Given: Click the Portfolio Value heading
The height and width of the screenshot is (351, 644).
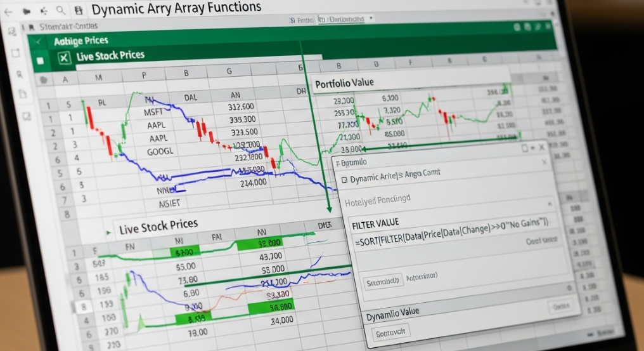Looking at the screenshot, I should coord(344,84).
